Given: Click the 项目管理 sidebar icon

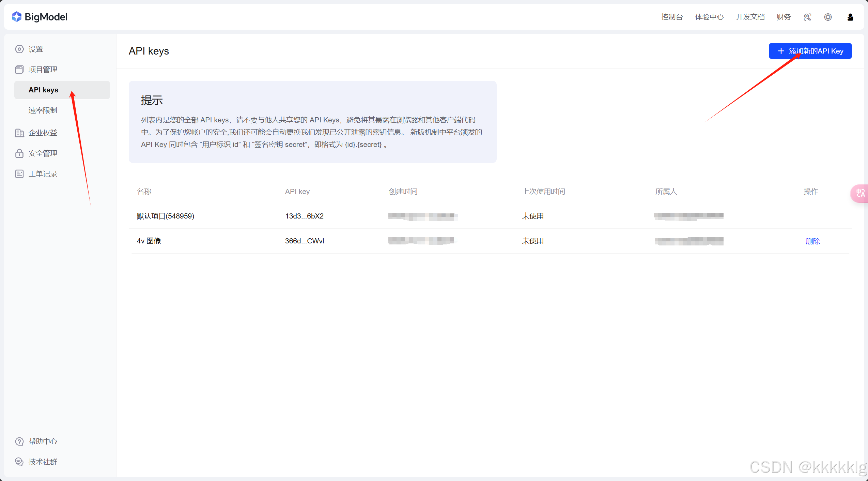Looking at the screenshot, I should [x=19, y=69].
